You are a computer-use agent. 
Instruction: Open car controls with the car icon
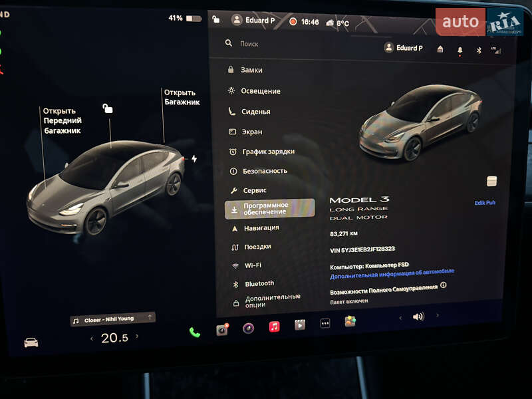point(31,342)
